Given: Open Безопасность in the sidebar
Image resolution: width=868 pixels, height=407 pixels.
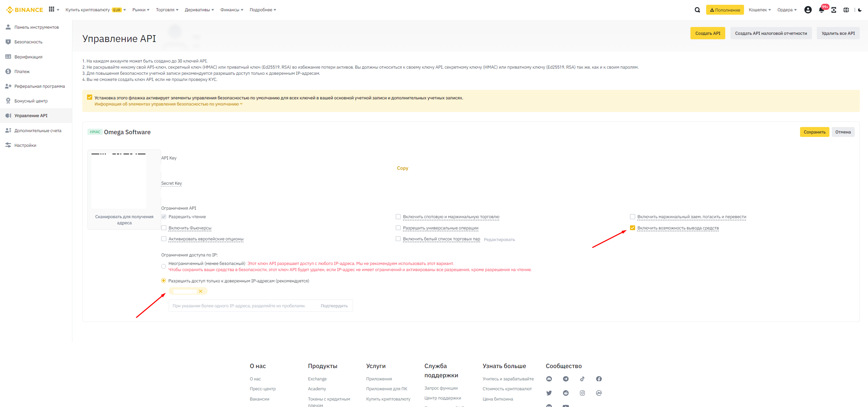Looking at the screenshot, I should coord(28,42).
